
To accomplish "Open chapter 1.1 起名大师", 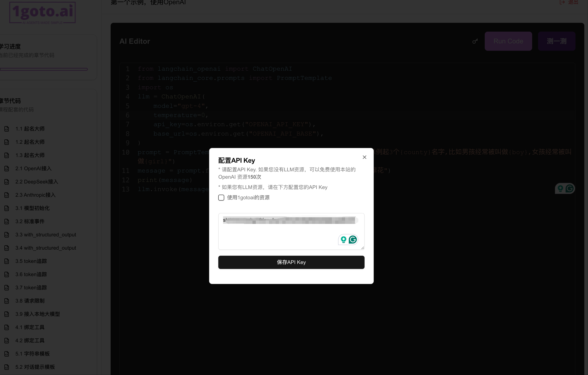I will click(30, 129).
